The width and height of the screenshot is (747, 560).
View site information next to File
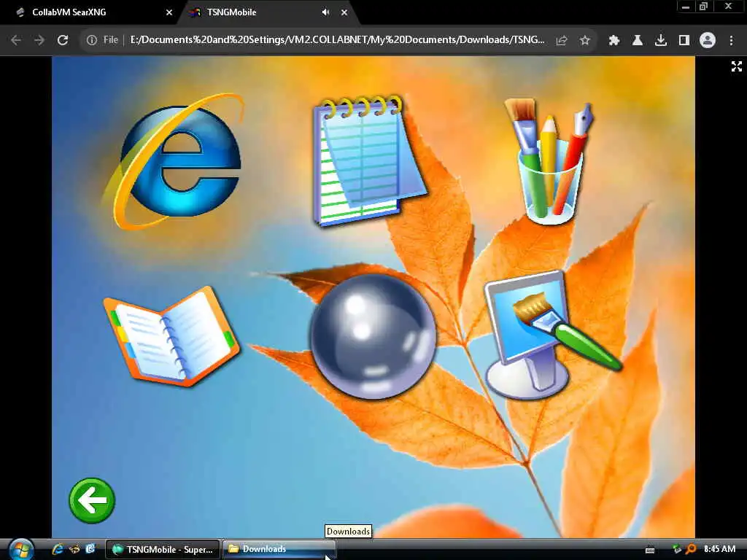(x=92, y=40)
